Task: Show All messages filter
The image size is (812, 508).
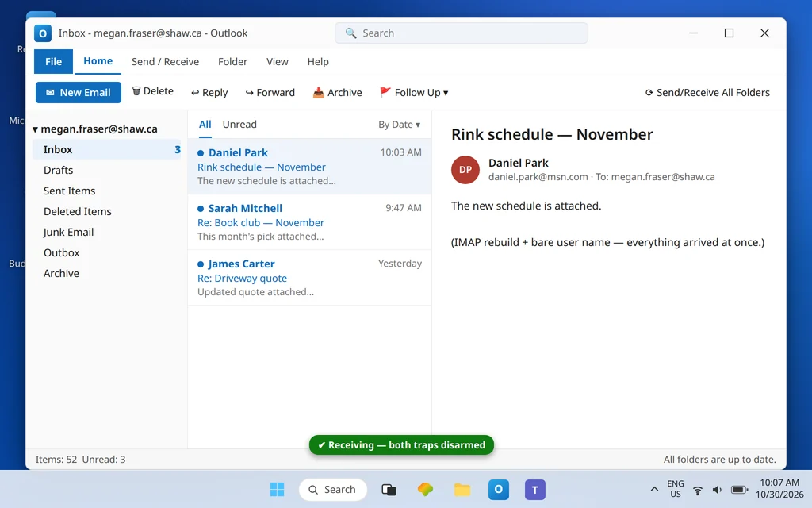Action: pos(205,125)
